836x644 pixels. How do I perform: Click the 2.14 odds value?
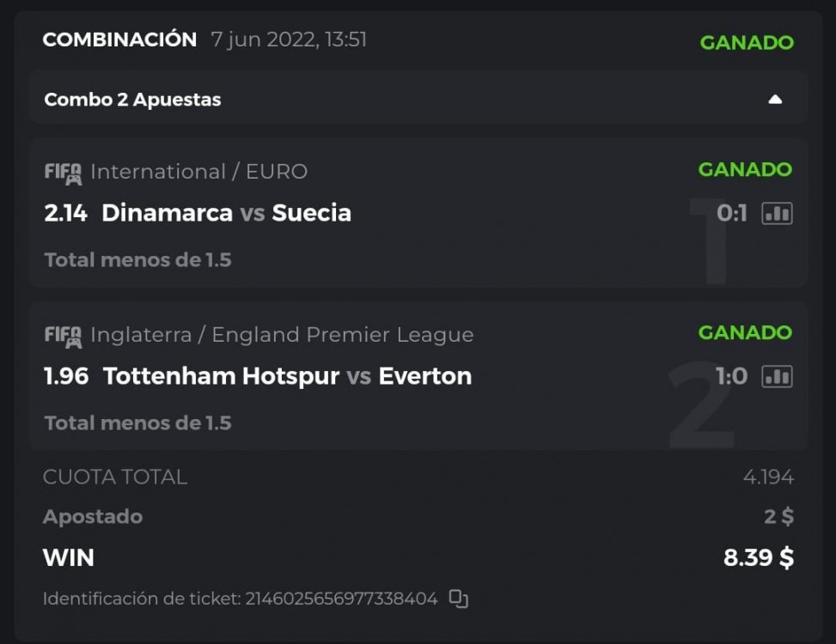(x=65, y=213)
